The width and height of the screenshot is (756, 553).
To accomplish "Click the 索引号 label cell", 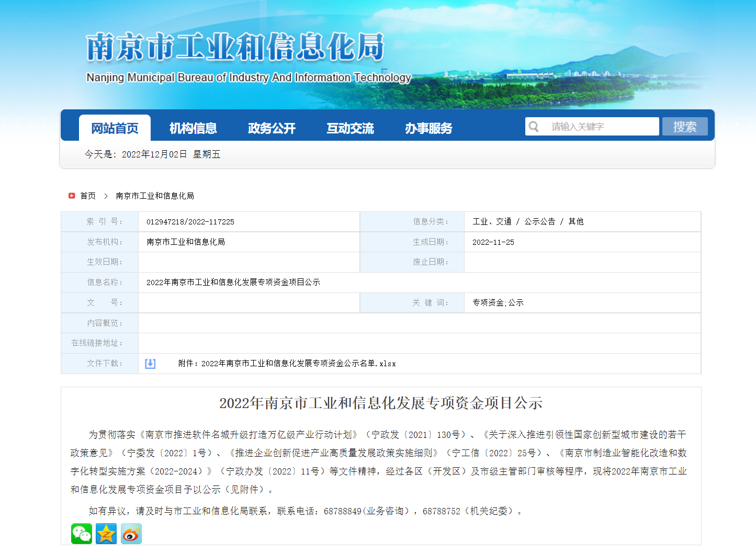I will click(100, 222).
